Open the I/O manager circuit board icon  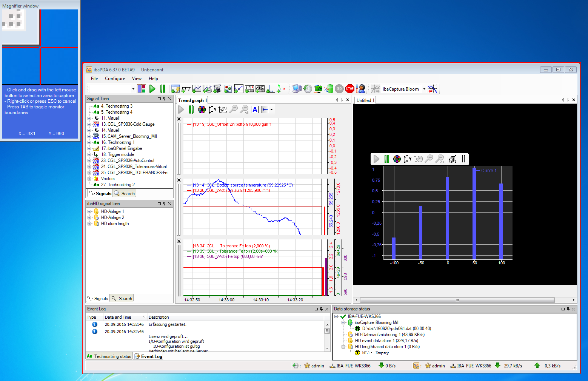coord(318,89)
